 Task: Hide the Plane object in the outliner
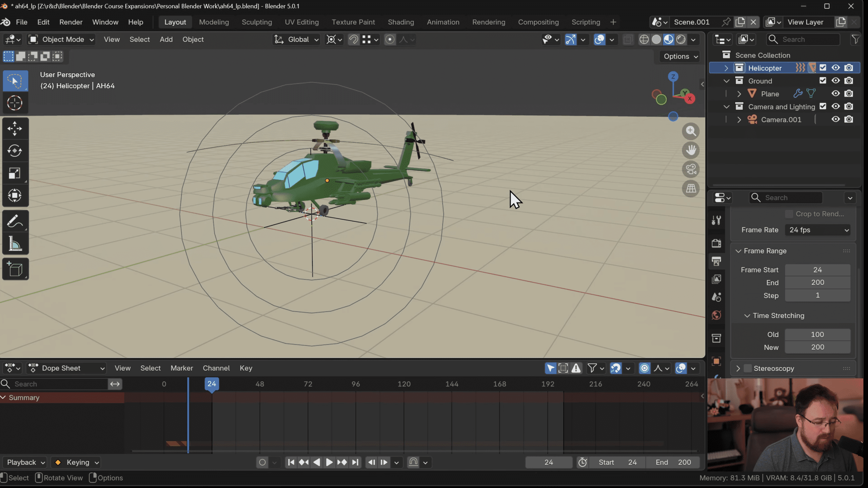836,93
